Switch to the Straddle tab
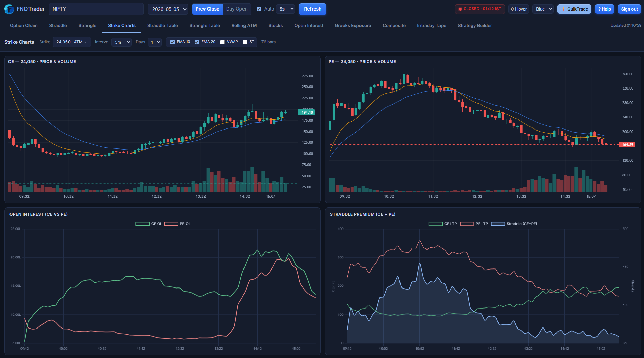 click(58, 26)
